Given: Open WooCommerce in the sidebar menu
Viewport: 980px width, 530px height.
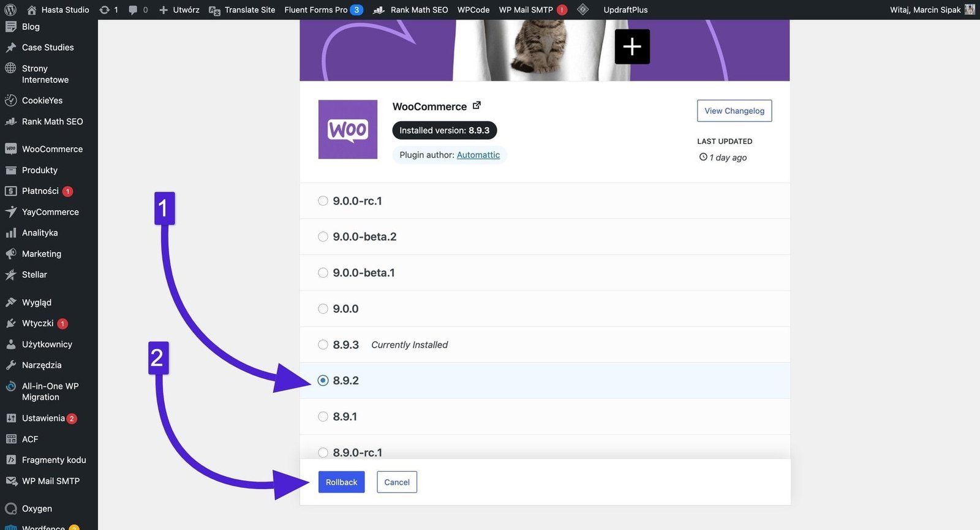Looking at the screenshot, I should 52,149.
